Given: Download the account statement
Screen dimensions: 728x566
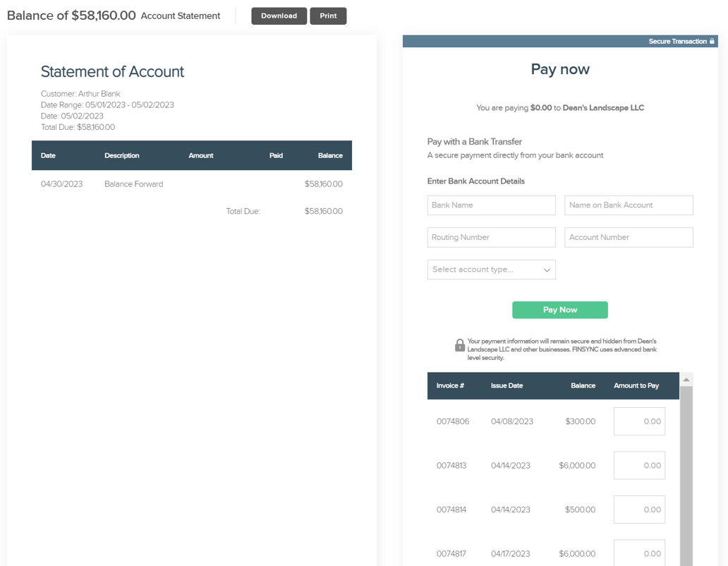Looking at the screenshot, I should [x=279, y=16].
